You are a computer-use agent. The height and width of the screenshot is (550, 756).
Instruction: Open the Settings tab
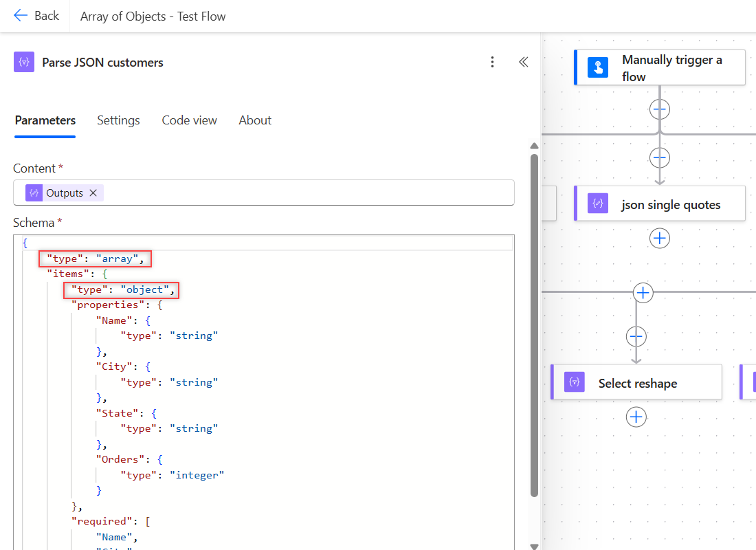(x=118, y=120)
